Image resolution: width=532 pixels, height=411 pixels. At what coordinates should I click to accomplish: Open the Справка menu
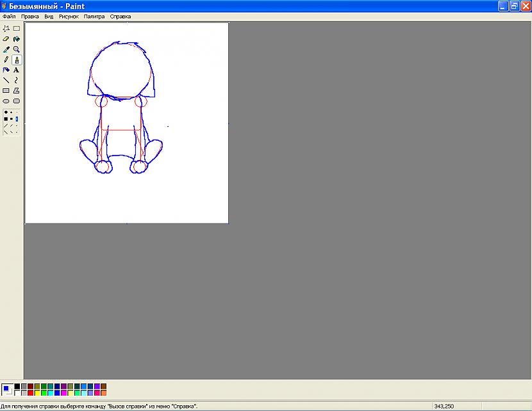(x=120, y=16)
